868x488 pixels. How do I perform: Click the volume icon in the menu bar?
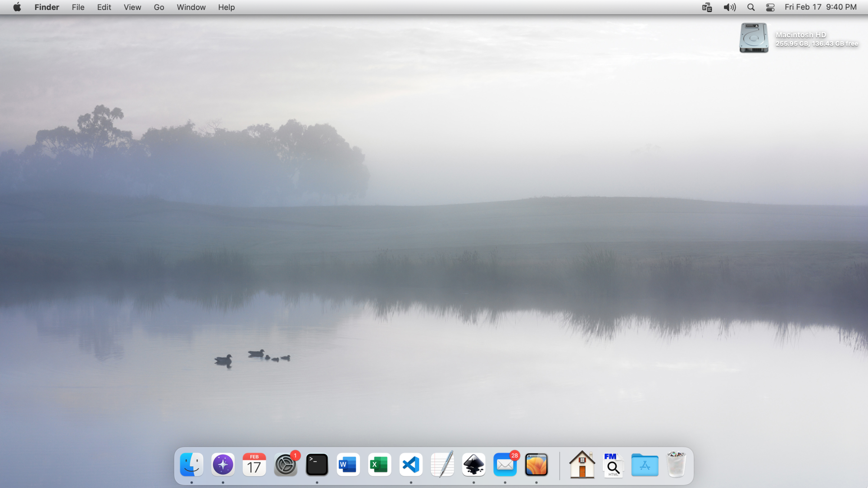[x=730, y=7]
